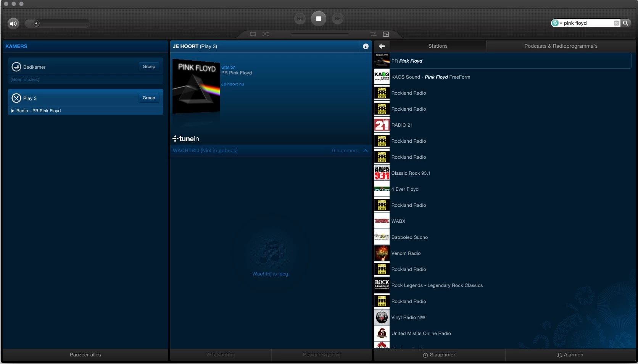Viewport: 638px width, 364px height.
Task: Collapse the Wachtrij queue panel
Action: point(366,151)
